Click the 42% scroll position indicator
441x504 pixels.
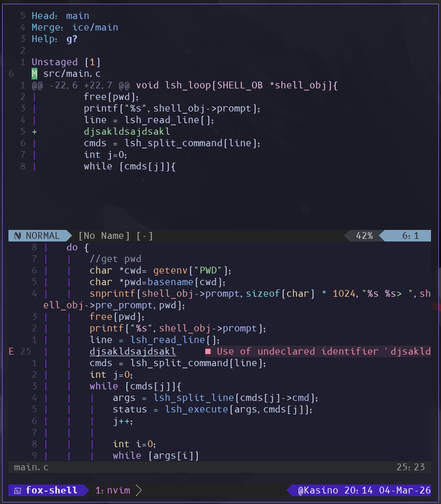pyautogui.click(x=364, y=236)
